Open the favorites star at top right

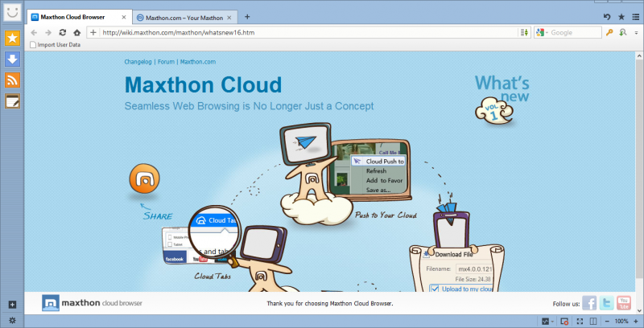621,17
